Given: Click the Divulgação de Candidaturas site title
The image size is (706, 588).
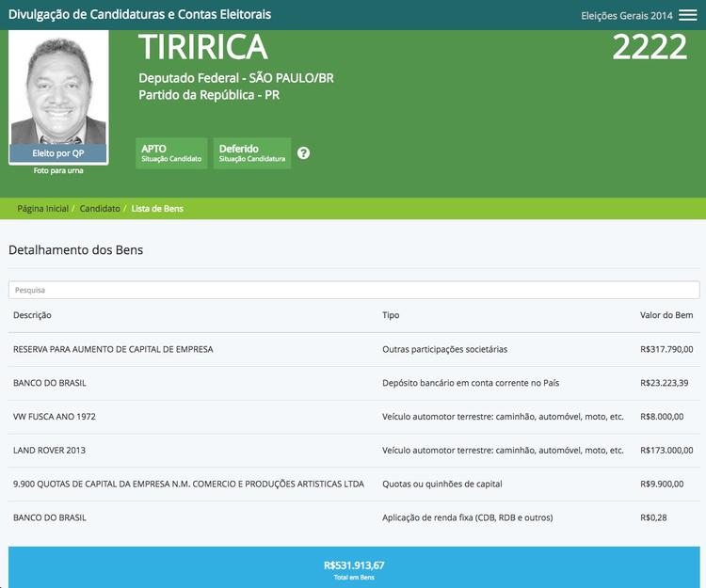Looking at the screenshot, I should click(139, 15).
